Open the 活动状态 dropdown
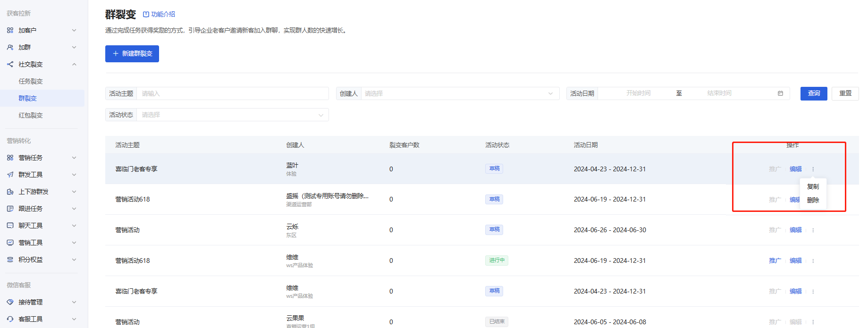 coord(232,115)
